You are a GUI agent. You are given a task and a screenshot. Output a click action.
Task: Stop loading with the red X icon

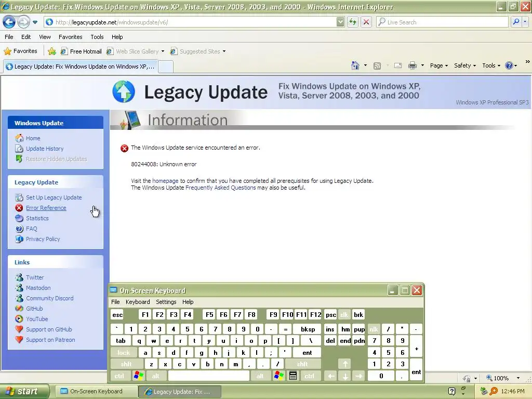click(366, 22)
